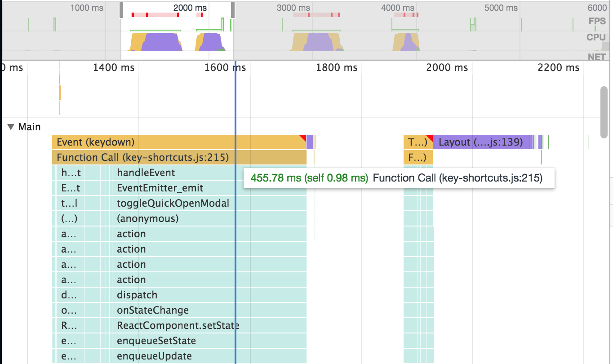Viewport: 613px width, 364px height.
Task: Select the ReactComponent.setState call frame
Action: coord(209,325)
